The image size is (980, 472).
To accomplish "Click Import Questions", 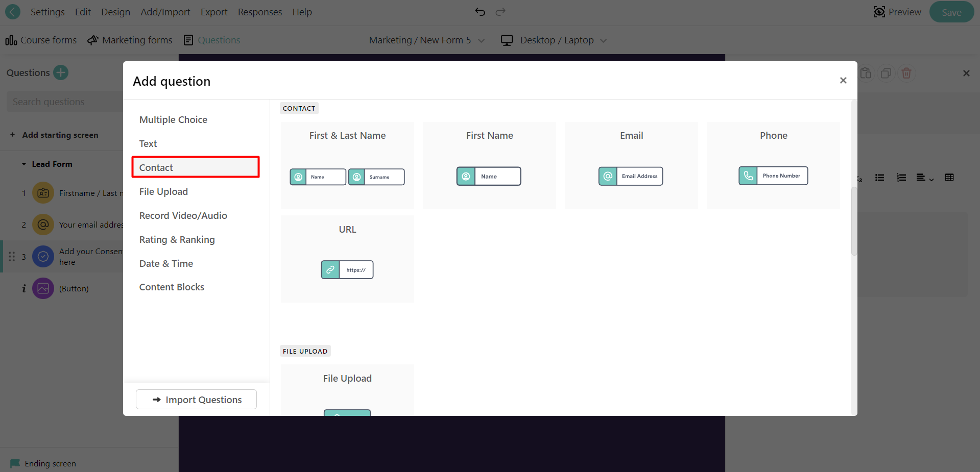I will (196, 400).
